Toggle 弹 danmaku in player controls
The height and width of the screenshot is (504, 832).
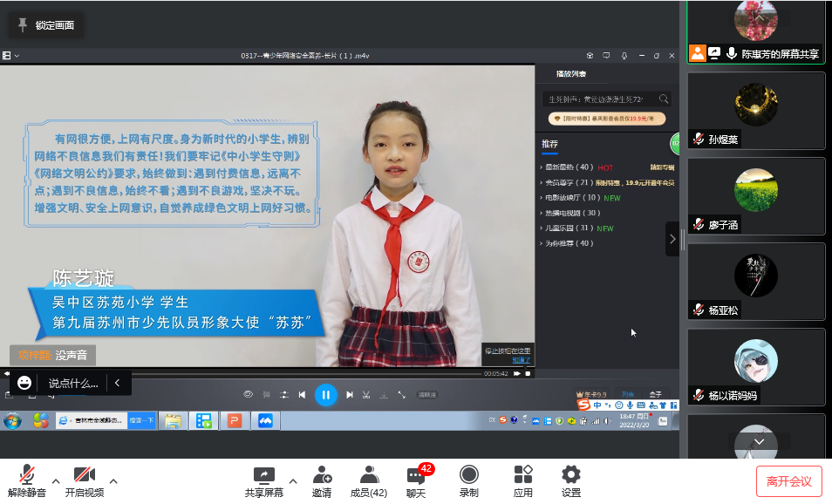[266, 395]
